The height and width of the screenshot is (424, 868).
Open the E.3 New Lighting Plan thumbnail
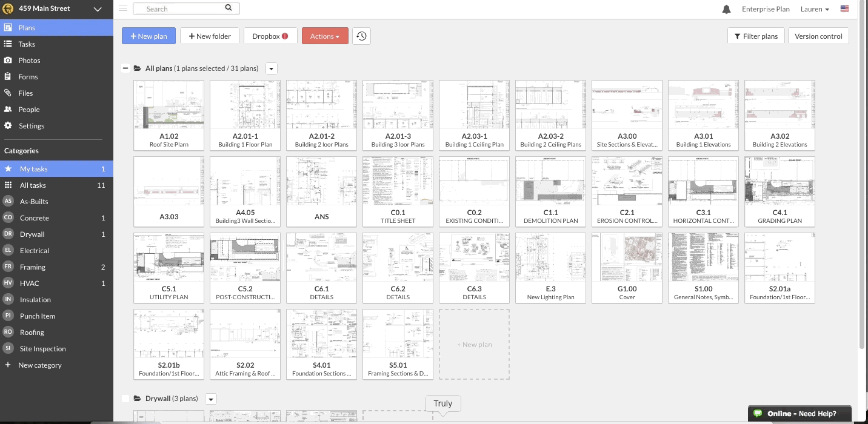551,268
